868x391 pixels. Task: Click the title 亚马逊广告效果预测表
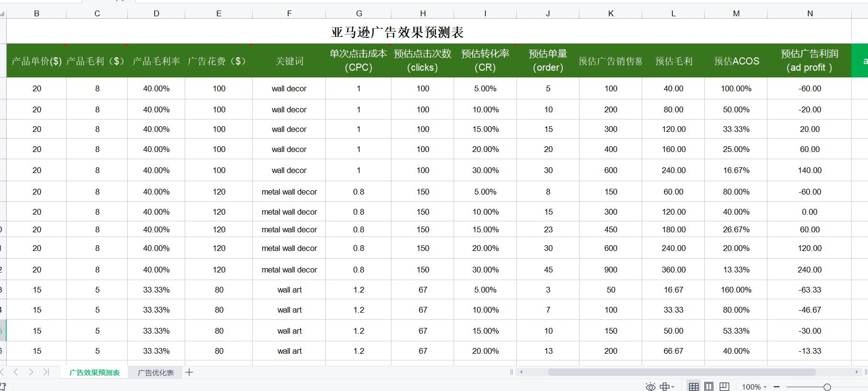pos(397,32)
